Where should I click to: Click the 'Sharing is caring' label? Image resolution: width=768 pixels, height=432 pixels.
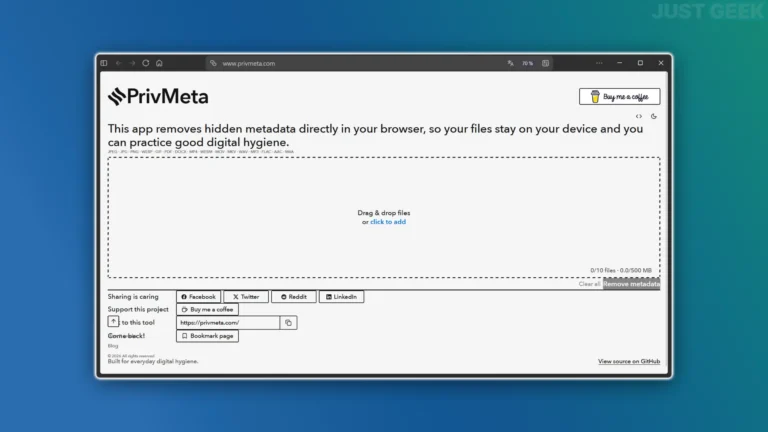pos(133,297)
